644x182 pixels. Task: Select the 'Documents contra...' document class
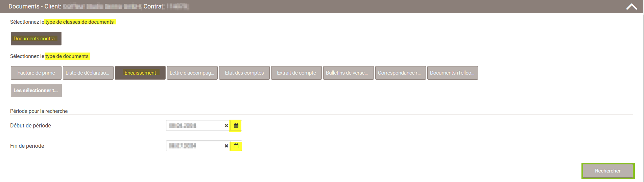coord(36,39)
